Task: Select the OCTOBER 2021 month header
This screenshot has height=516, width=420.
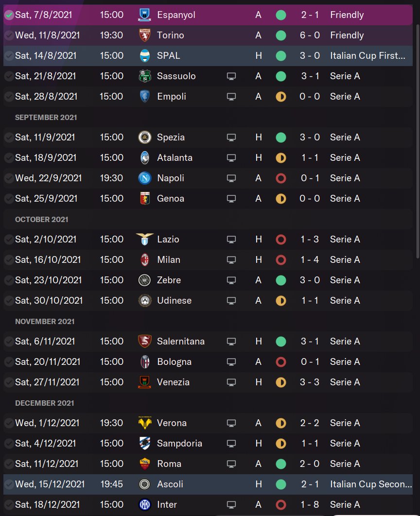Action: coord(42,220)
